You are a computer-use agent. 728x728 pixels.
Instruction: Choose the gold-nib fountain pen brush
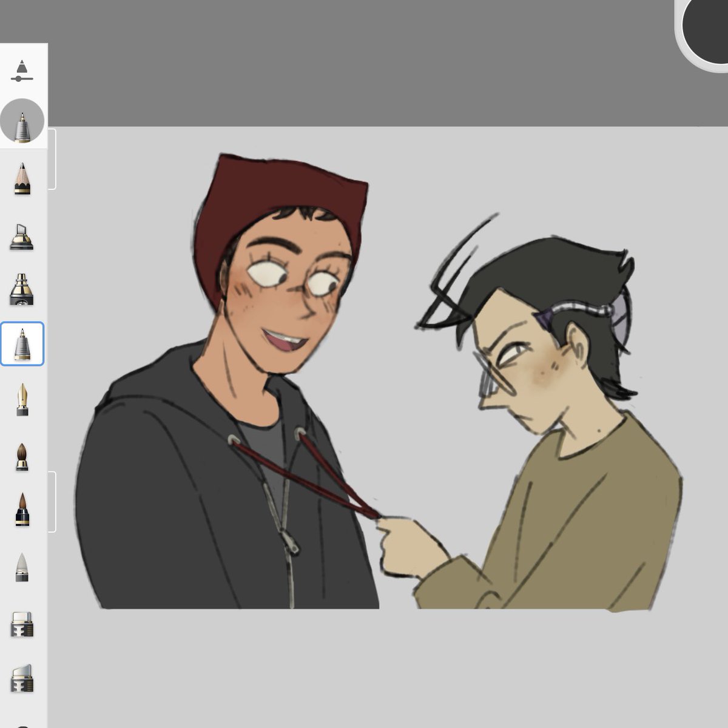pyautogui.click(x=22, y=399)
